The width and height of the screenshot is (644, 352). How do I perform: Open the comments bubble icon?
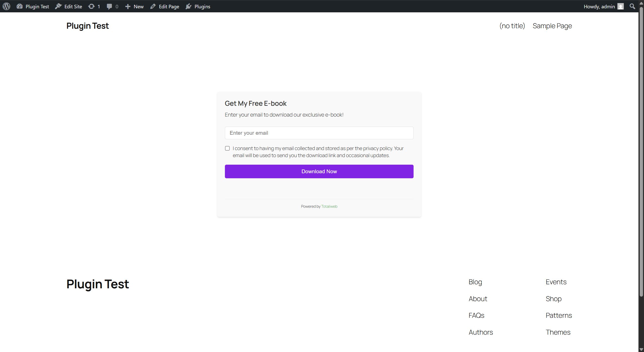109,6
